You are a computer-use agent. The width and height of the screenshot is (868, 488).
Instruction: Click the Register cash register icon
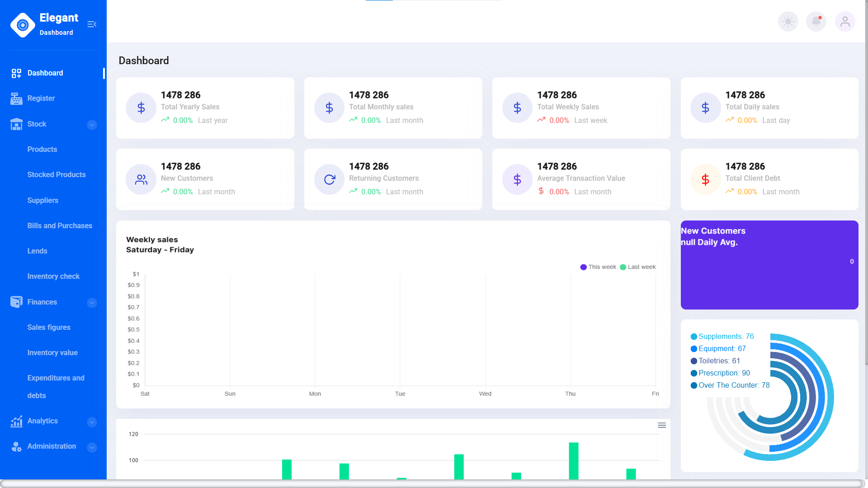16,99
